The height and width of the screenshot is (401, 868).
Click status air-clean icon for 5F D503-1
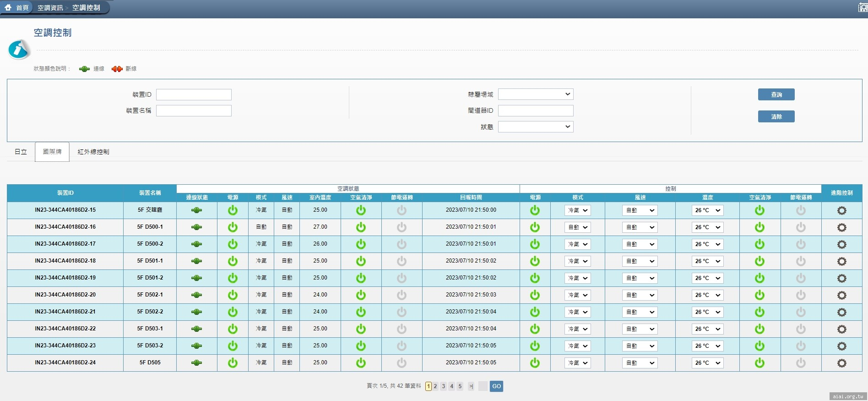(x=361, y=329)
